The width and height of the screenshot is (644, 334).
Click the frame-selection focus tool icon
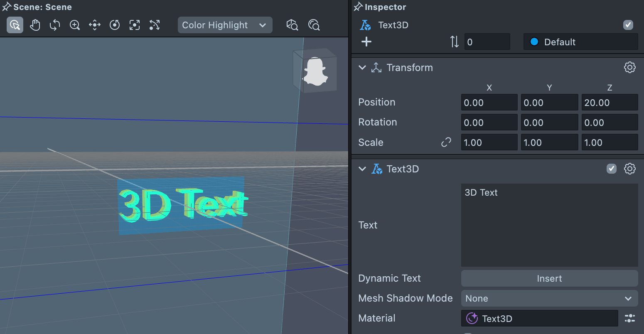coord(135,25)
